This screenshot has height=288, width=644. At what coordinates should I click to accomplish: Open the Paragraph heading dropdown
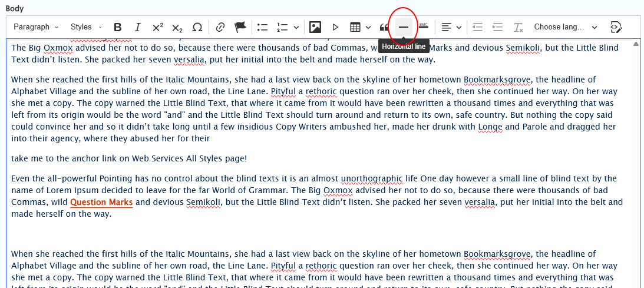click(36, 27)
